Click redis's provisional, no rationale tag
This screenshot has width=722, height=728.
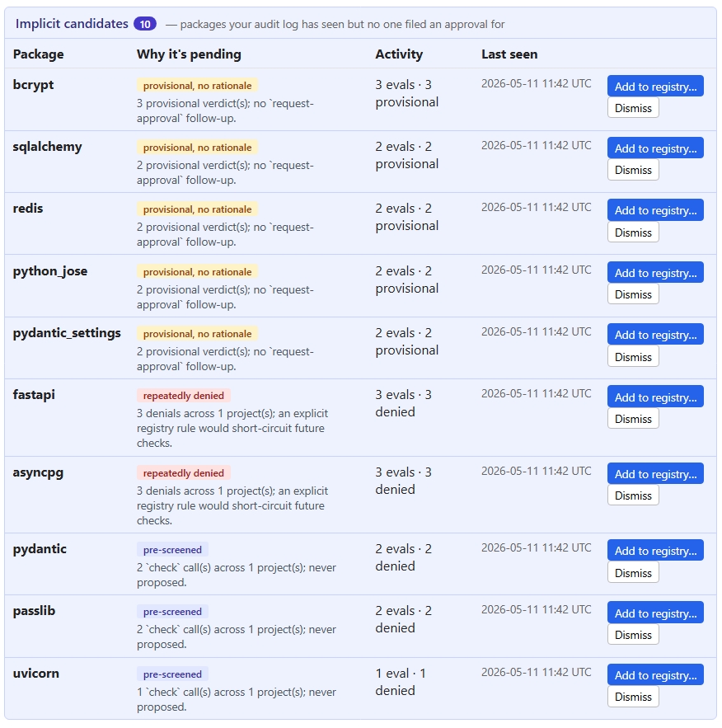coord(197,209)
